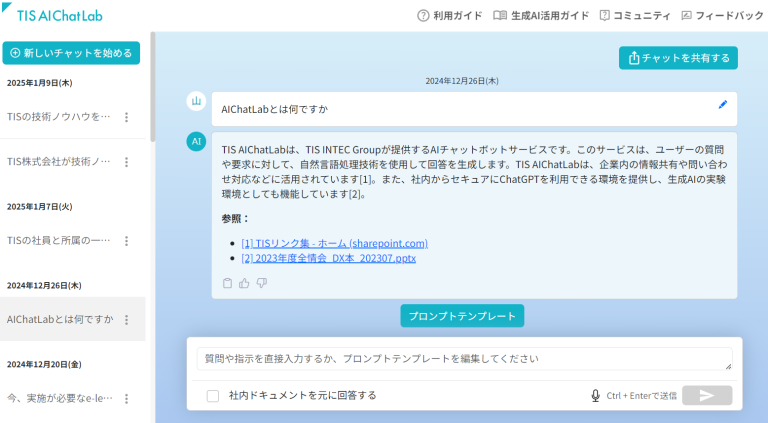Open options menu for TISの社員と所属 chat

click(x=126, y=241)
